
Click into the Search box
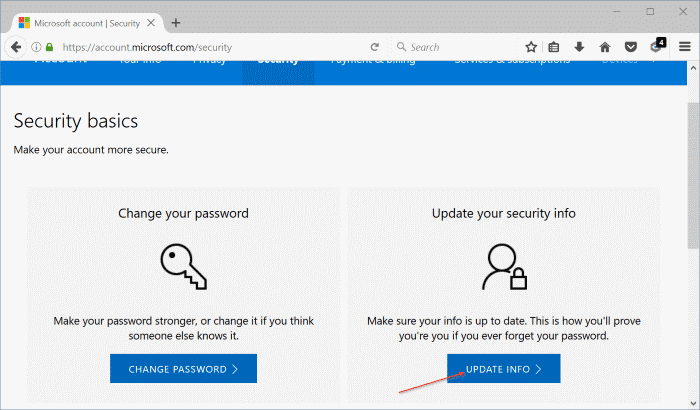(x=455, y=47)
